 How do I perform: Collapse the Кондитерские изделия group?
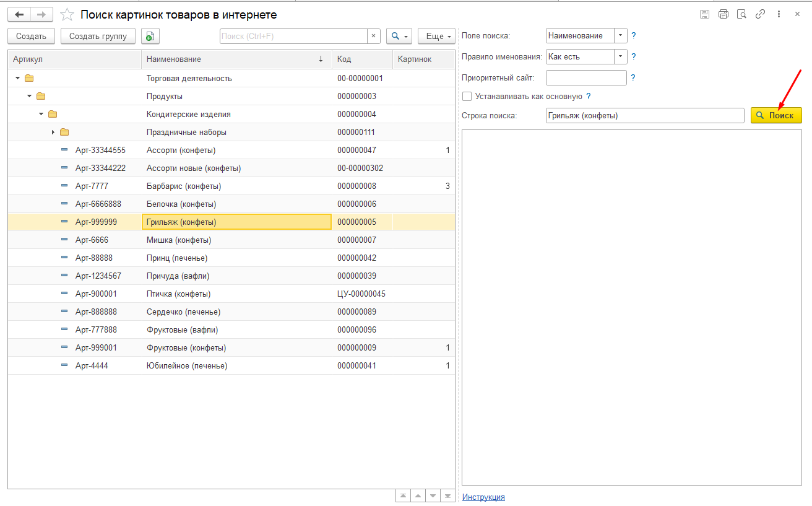point(41,114)
